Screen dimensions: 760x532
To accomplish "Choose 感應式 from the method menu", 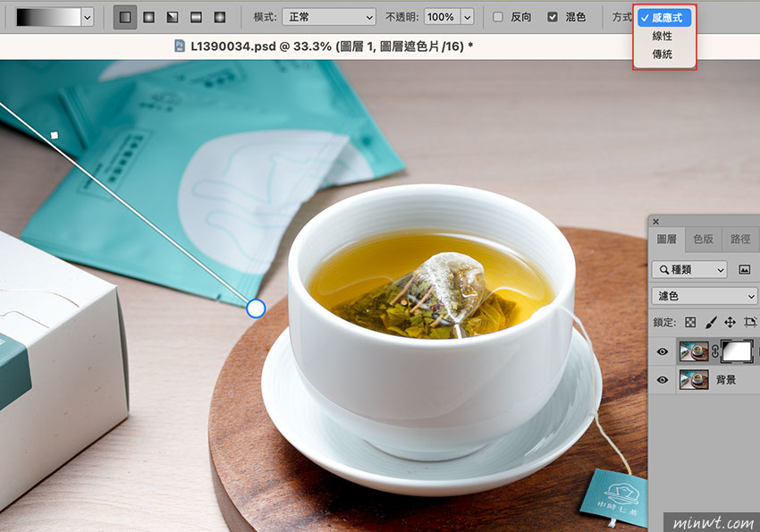I will click(664, 18).
